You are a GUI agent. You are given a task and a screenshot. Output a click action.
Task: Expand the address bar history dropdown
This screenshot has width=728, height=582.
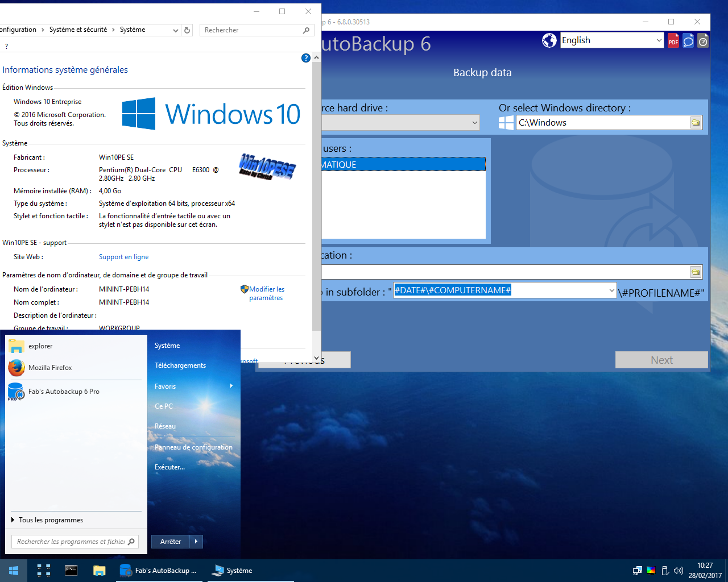pyautogui.click(x=175, y=30)
